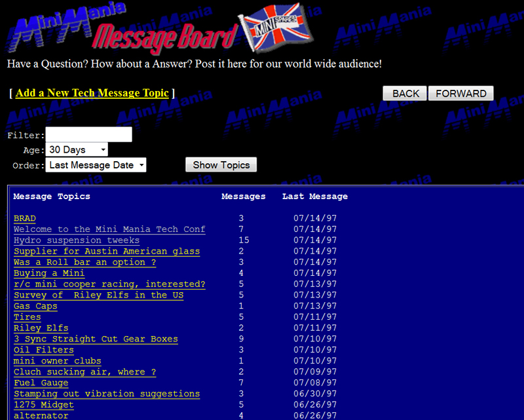Open Hydro suspension tweeks topic
This screenshot has width=524, height=420.
coord(77,240)
